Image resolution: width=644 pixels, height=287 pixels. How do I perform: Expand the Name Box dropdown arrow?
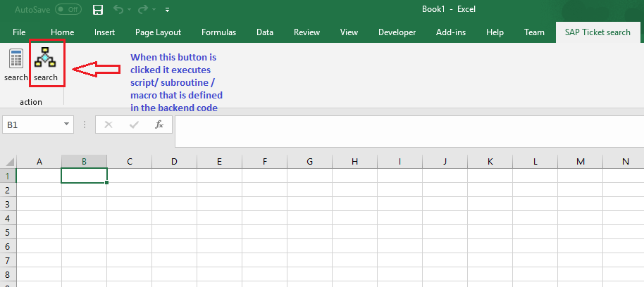click(x=66, y=125)
